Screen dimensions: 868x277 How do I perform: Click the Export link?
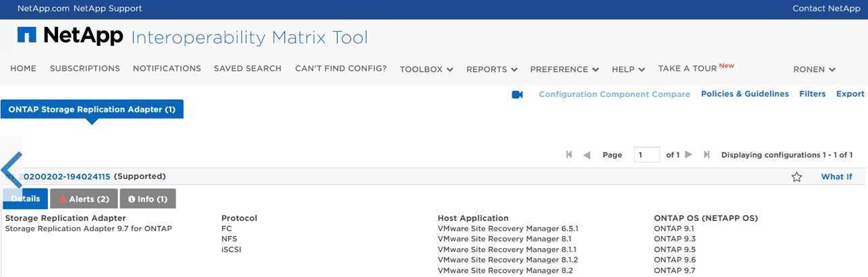(850, 94)
